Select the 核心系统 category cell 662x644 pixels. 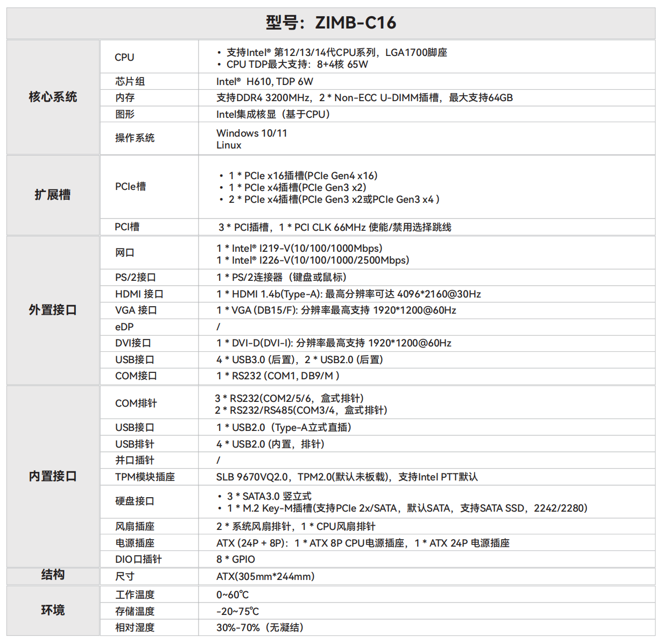click(53, 97)
